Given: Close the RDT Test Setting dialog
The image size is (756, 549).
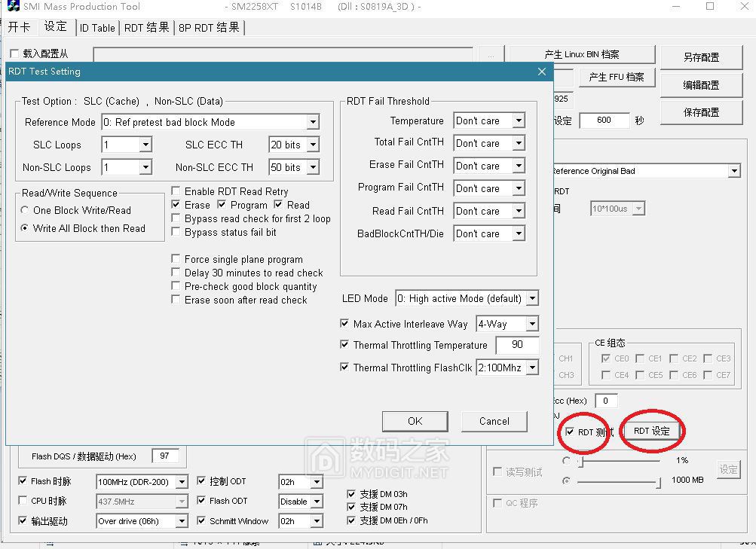Looking at the screenshot, I should click(x=542, y=72).
